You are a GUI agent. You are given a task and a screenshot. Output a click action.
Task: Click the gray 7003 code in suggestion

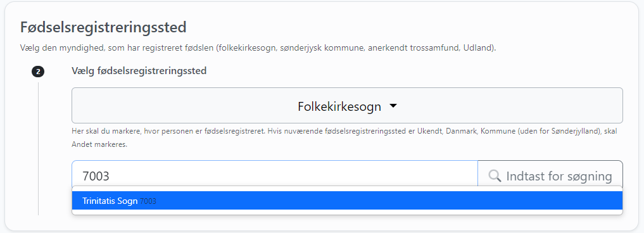tap(148, 201)
